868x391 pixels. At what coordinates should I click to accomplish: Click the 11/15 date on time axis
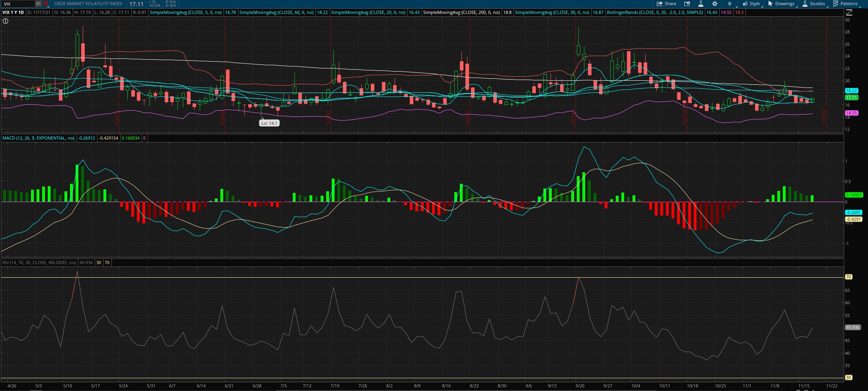coord(804,386)
